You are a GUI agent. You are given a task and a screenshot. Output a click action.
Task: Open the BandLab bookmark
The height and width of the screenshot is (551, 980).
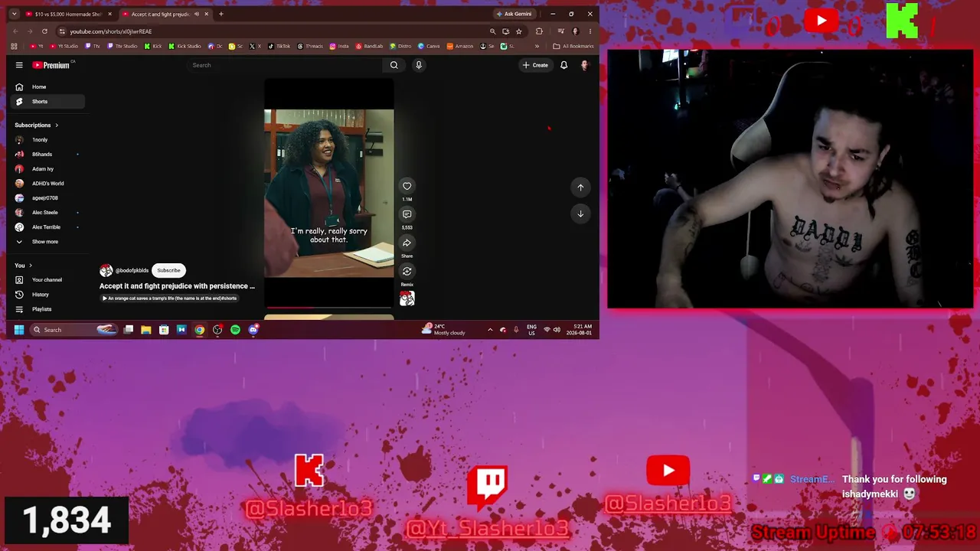click(x=369, y=46)
